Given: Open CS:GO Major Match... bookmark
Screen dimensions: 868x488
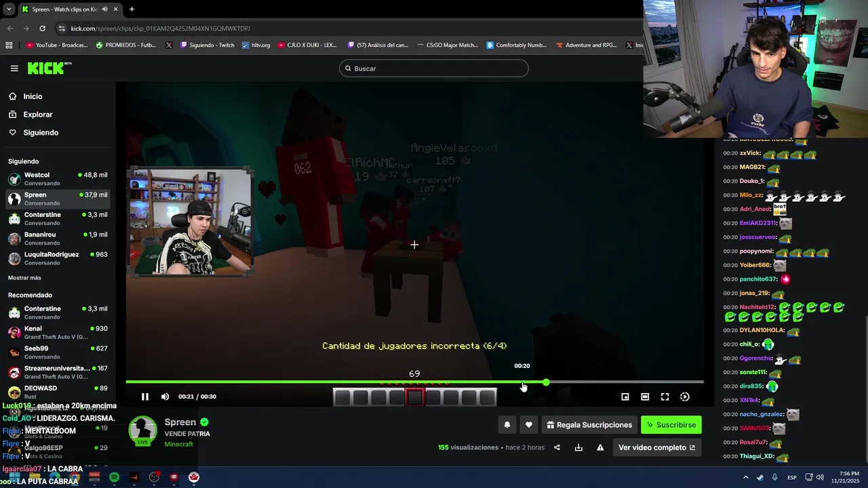Looking at the screenshot, I should 447,45.
